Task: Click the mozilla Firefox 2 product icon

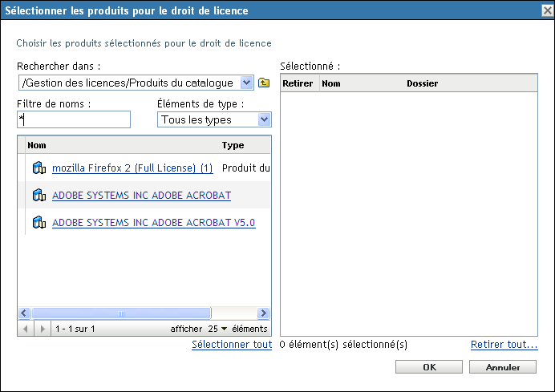Action: pyautogui.click(x=39, y=168)
